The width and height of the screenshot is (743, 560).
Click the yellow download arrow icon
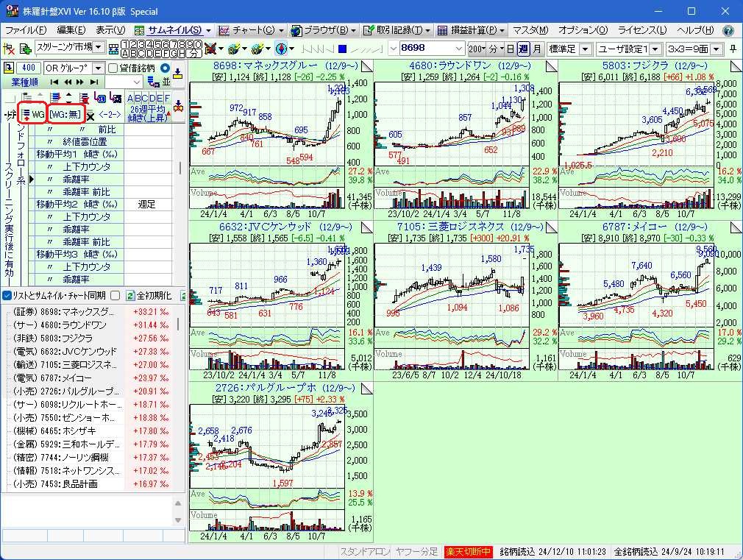(x=178, y=73)
